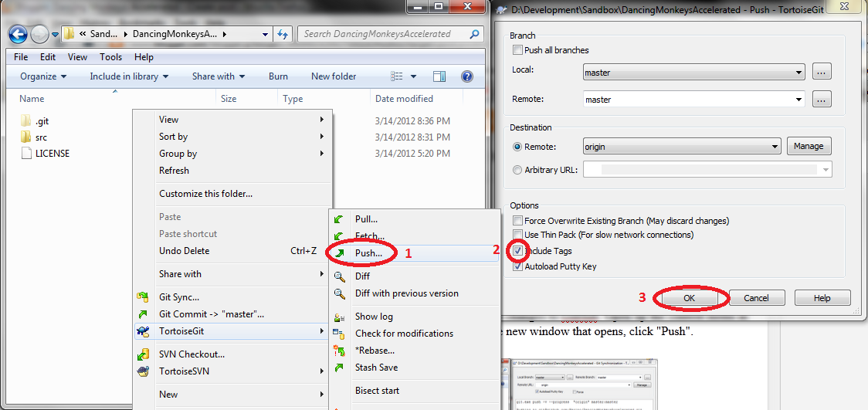Click the Git Commit arrow icon
This screenshot has height=410, width=868.
point(144,314)
